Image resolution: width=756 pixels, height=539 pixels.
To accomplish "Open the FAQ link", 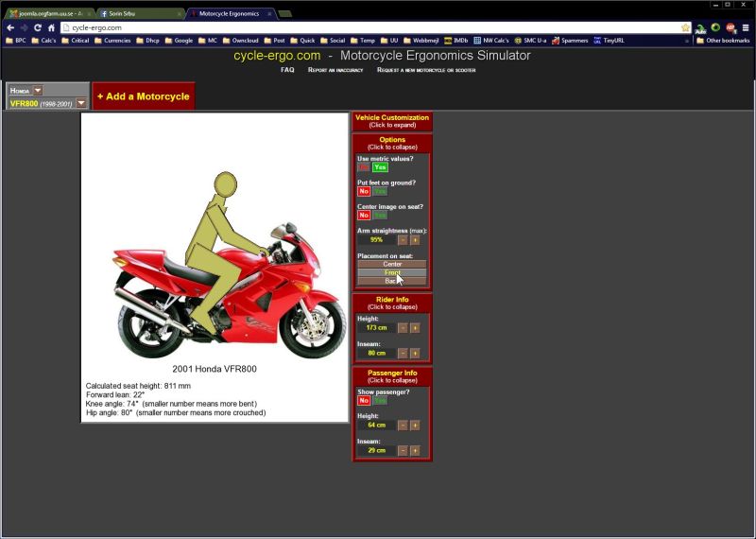I will pyautogui.click(x=287, y=70).
